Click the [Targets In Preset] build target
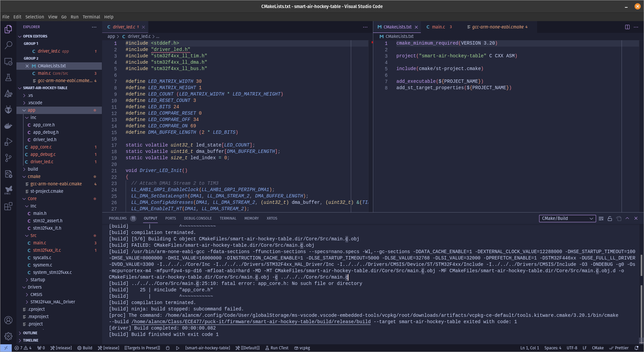Viewport: 644px width, 352px height. (142, 348)
